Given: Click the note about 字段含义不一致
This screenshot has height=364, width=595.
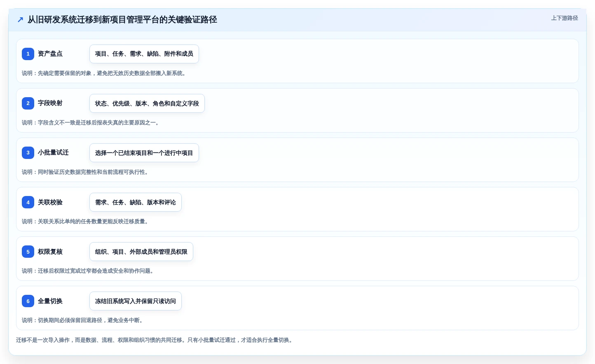Looking at the screenshot, I should (91, 123).
